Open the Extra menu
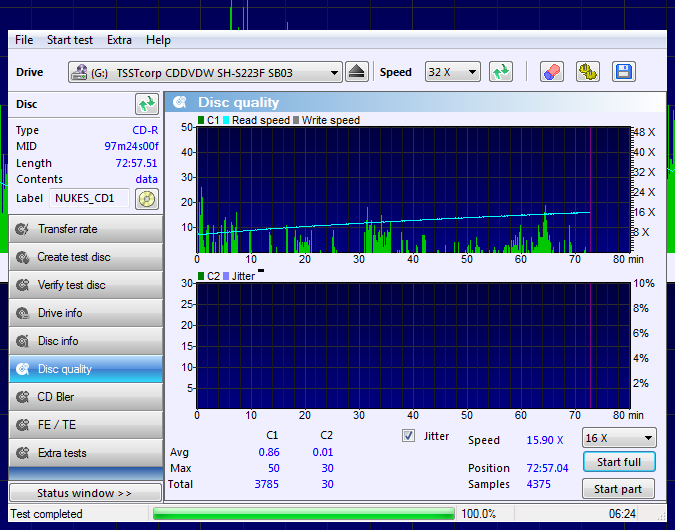 [119, 40]
